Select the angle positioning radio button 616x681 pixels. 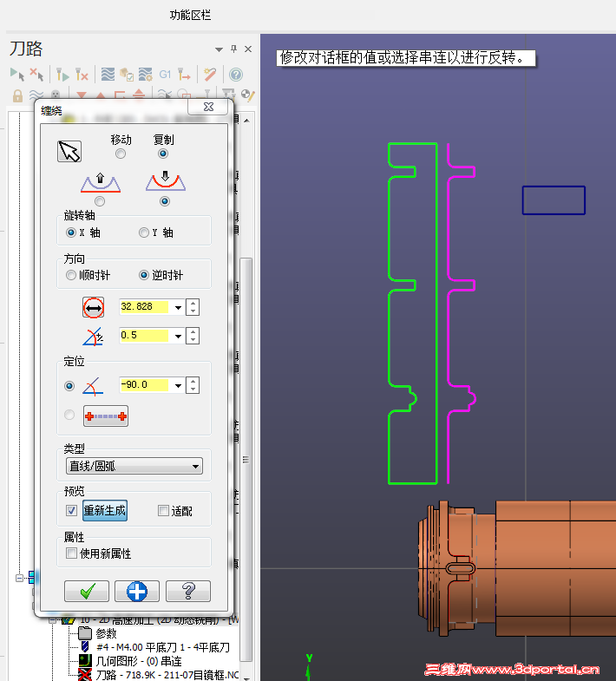(x=69, y=386)
